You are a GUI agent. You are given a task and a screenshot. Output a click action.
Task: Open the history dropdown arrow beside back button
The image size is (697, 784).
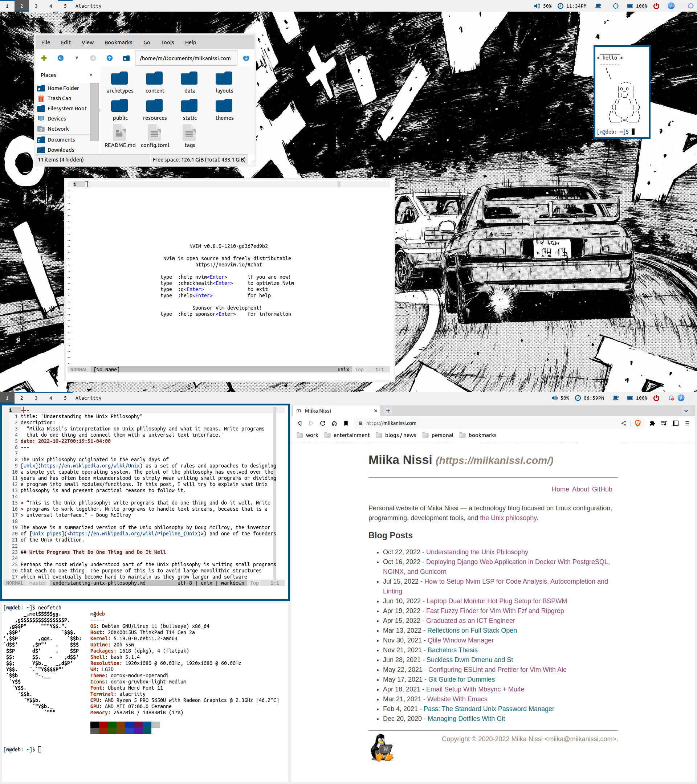click(77, 58)
